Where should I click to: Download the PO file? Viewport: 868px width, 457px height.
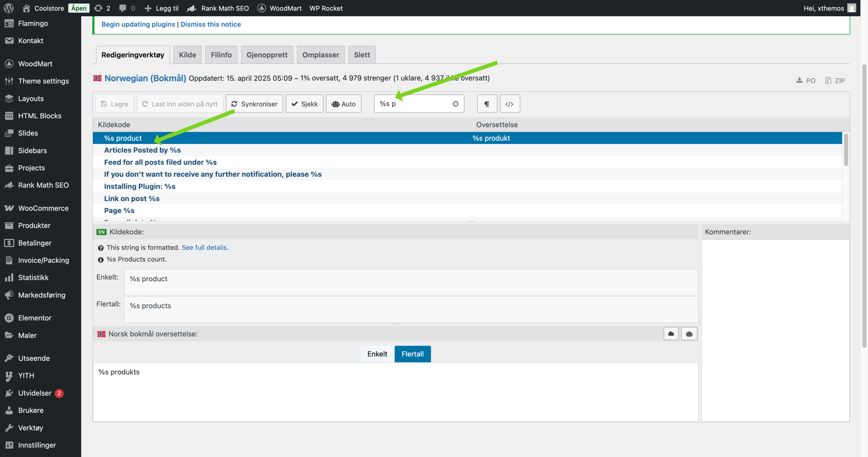point(806,81)
